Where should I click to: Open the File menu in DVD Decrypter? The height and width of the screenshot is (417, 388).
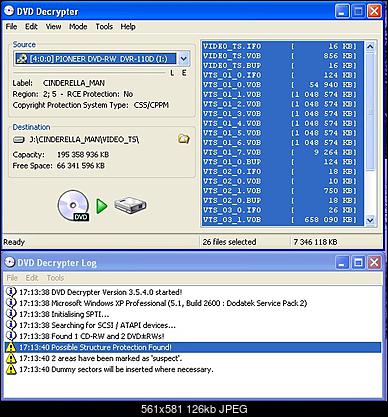pyautogui.click(x=11, y=27)
